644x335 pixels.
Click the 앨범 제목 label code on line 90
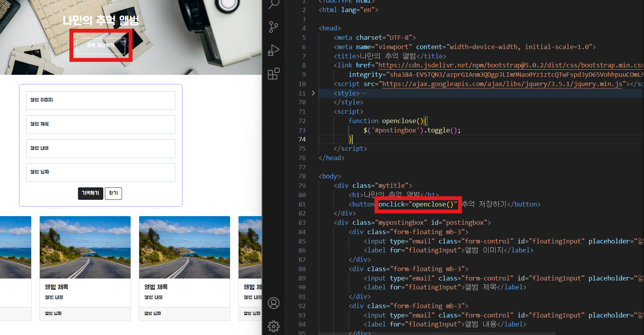click(445, 287)
